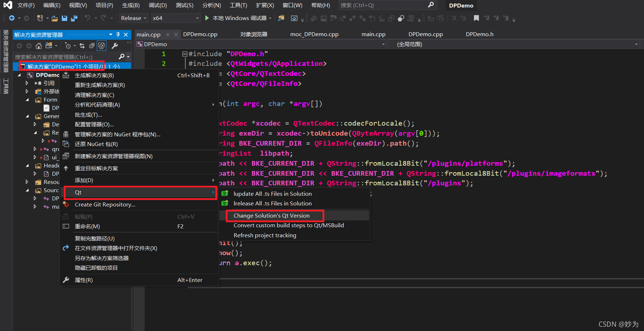Click the breakpoint circle icon in toolbar
644x331 pixels.
[401, 18]
